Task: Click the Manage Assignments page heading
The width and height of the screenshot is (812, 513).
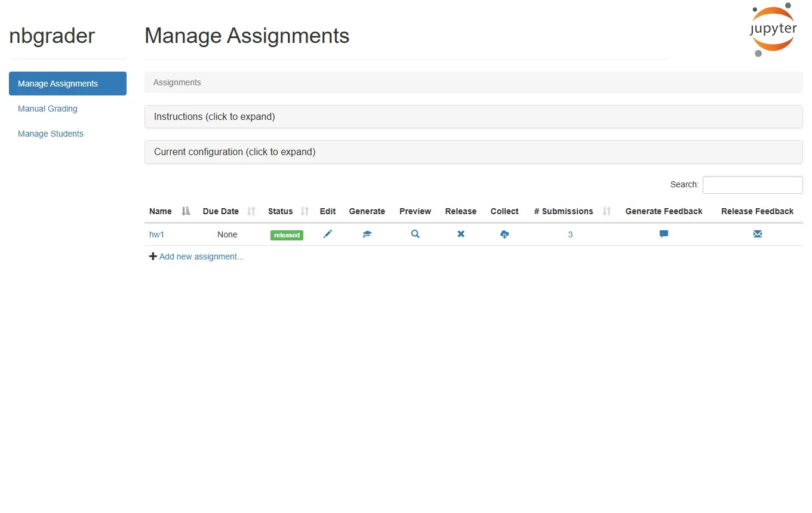Action: pos(247,36)
